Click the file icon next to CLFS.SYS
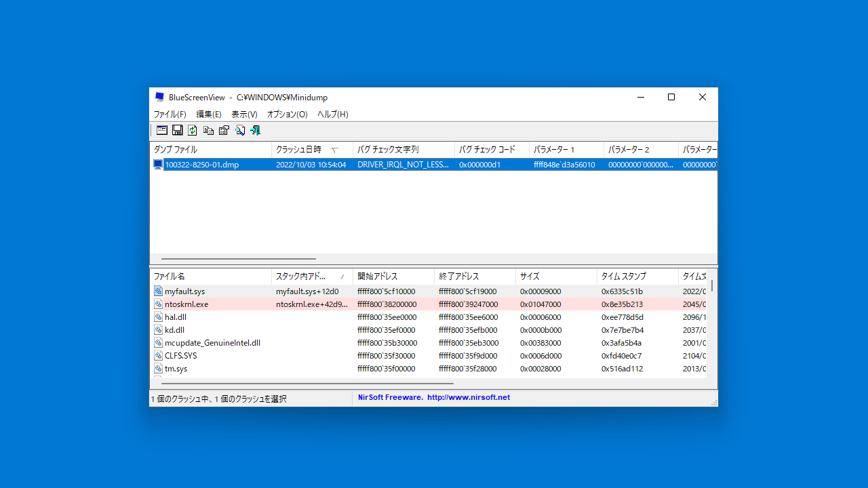This screenshot has width=868, height=488. tap(158, 356)
